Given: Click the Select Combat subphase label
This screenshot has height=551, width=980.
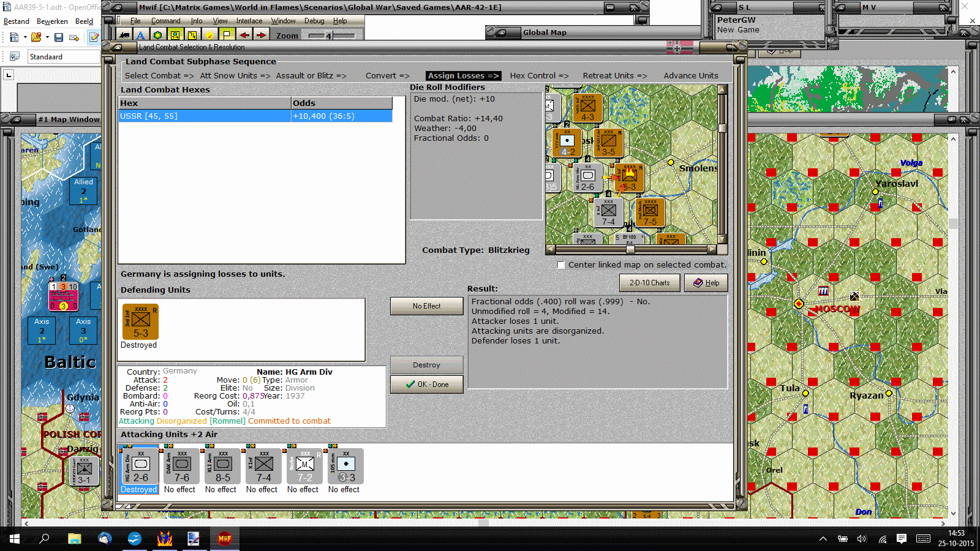Looking at the screenshot, I should click(x=159, y=76).
